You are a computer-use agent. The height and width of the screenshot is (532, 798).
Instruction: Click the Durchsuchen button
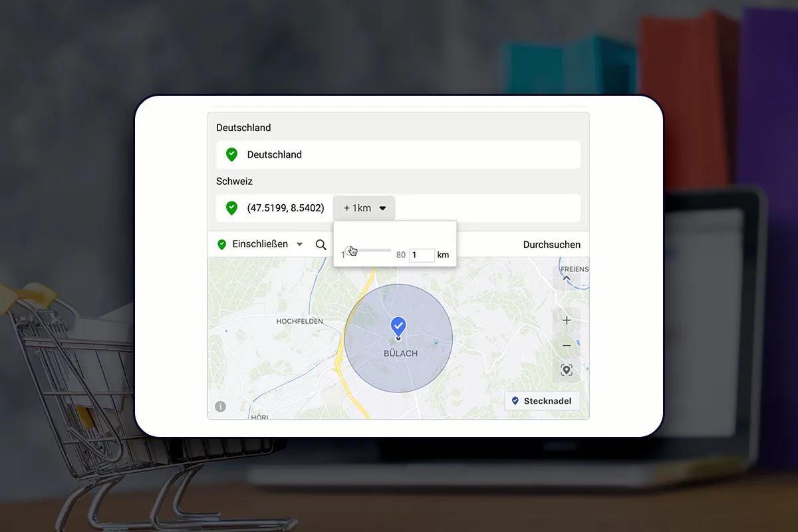[x=551, y=245]
